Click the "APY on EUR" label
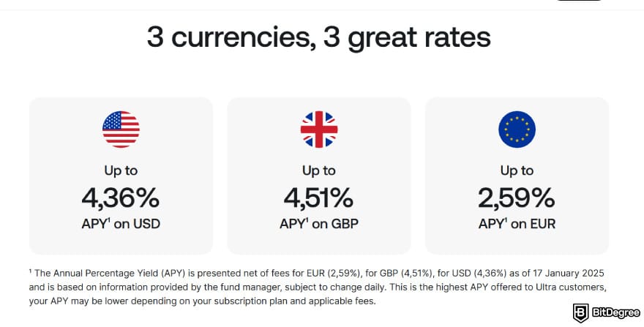The image size is (644, 327). pos(517,224)
